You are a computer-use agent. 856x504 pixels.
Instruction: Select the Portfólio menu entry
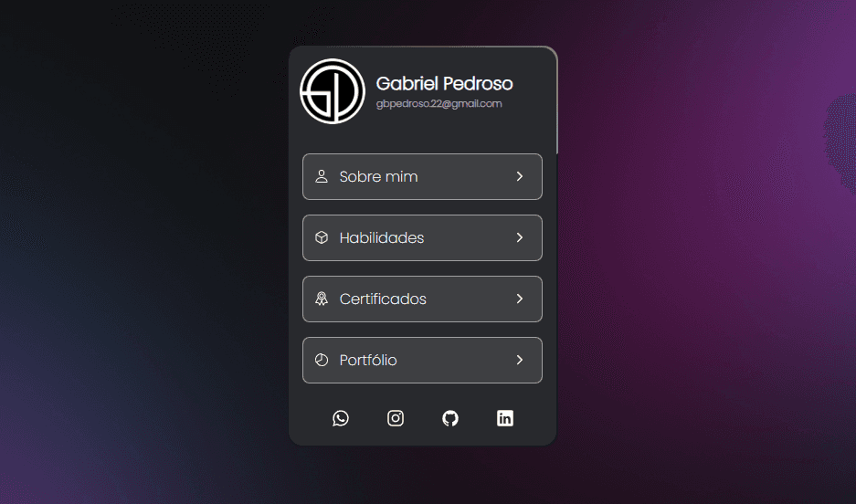pos(423,360)
